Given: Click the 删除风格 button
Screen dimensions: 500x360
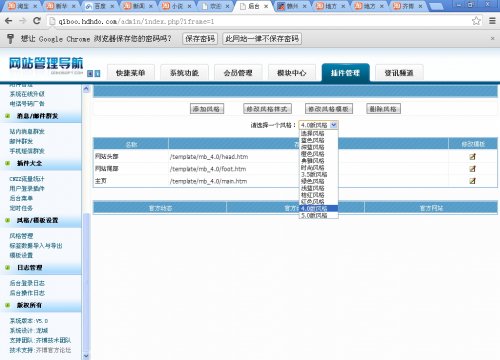Looking at the screenshot, I should point(383,109).
